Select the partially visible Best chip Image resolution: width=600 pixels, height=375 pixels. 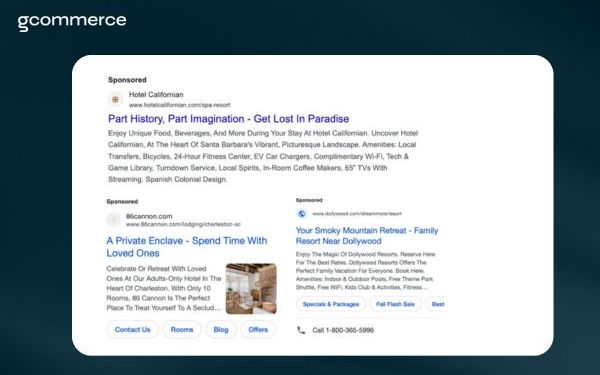pos(437,304)
